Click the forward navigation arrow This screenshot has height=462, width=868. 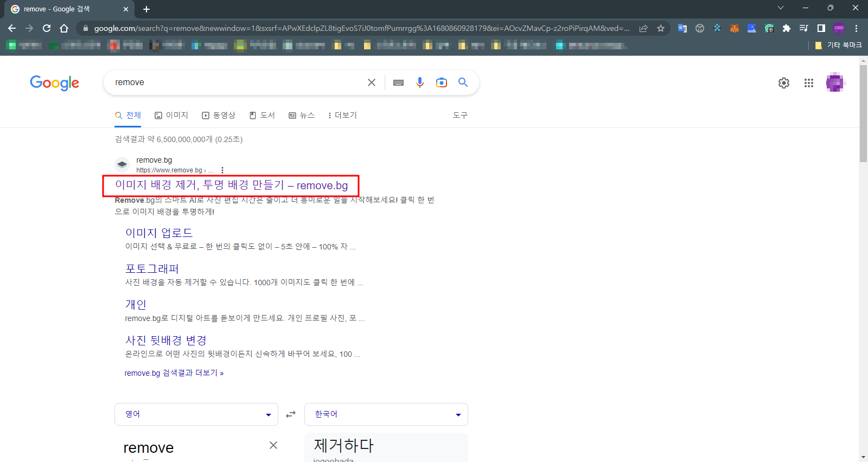point(29,28)
